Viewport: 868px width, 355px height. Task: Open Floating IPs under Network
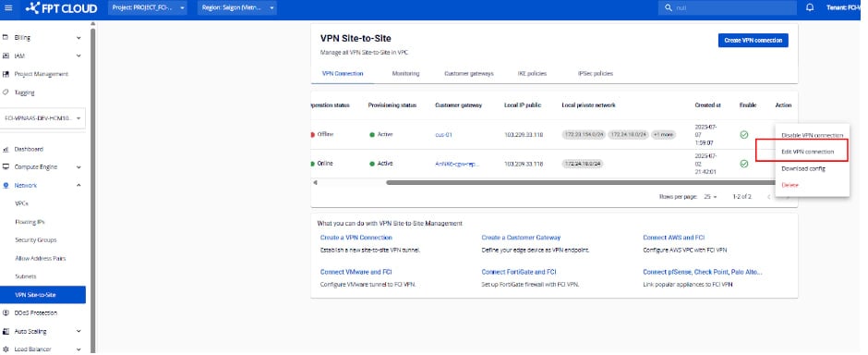(x=30, y=222)
